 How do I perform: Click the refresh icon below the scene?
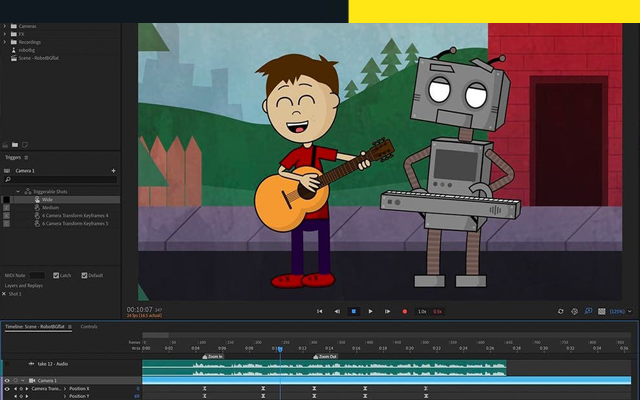560,311
